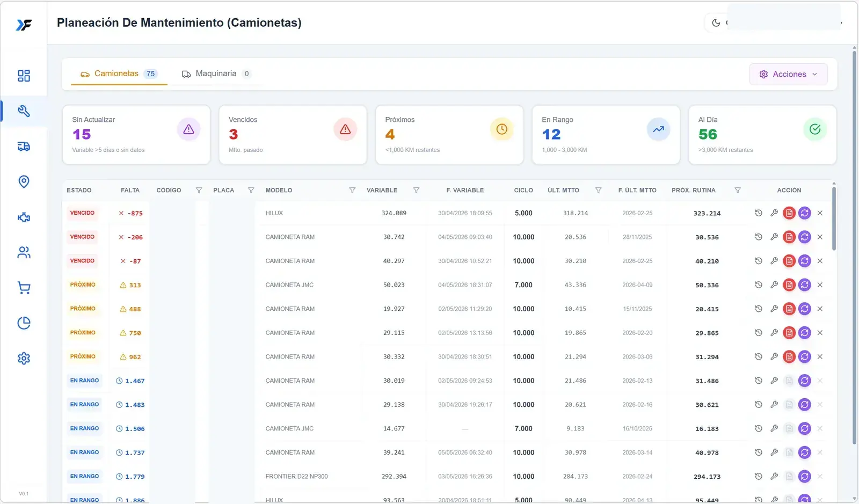Screen dimensions: 859x504
Task: Click the app logo at top left
Action: coord(24,25)
